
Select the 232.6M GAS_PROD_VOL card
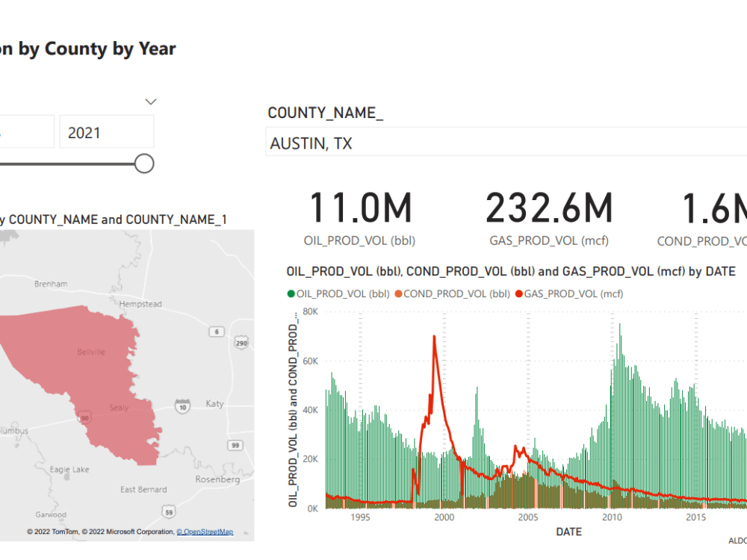coord(549,208)
